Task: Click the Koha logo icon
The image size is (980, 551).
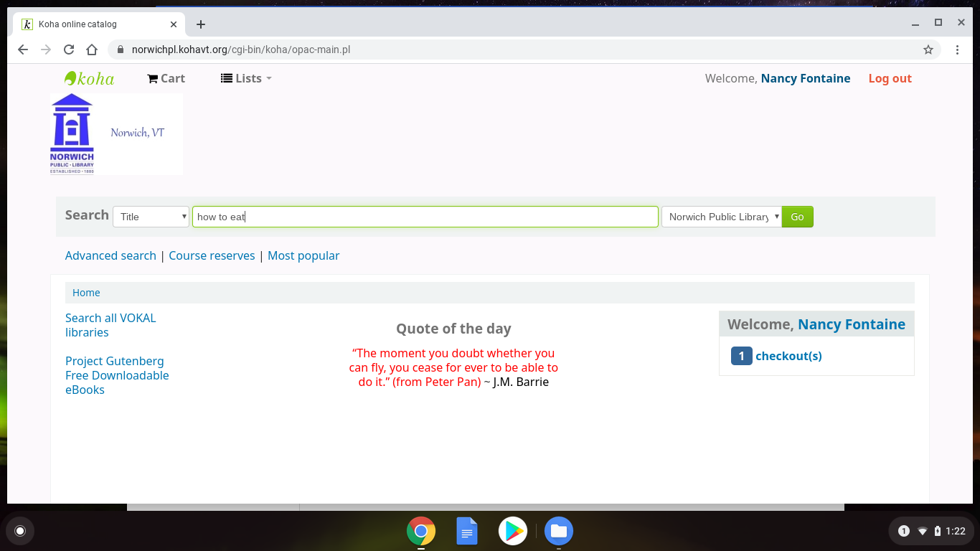Action: click(89, 78)
